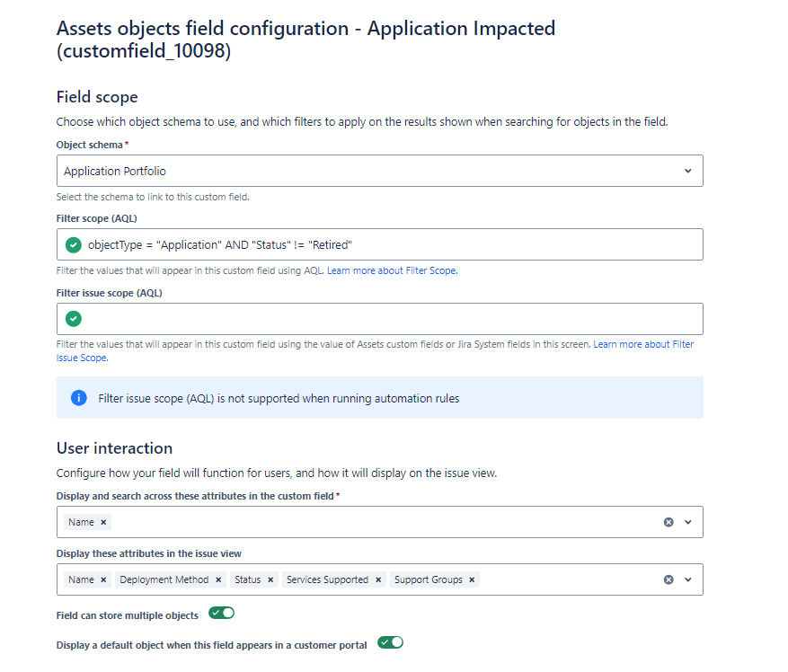
Task: Remove the Name tag from issue view attributes
Action: [103, 580]
